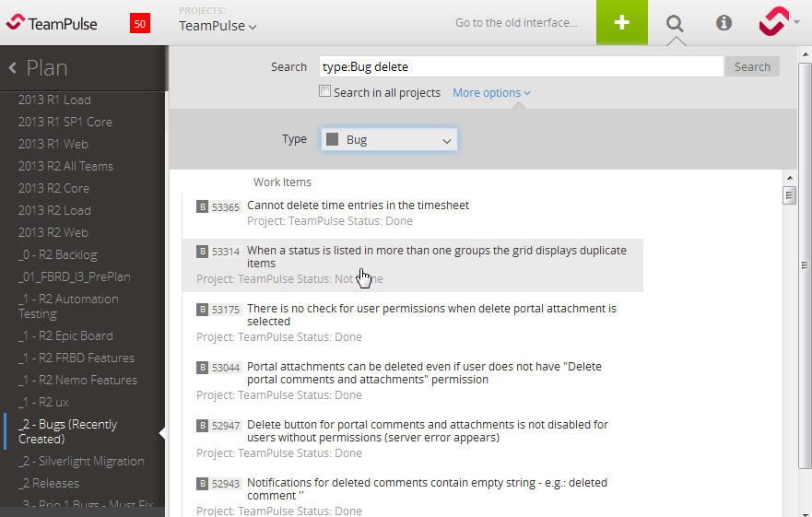Open _1 - R2 Nemo Features item
Image resolution: width=812 pixels, height=517 pixels.
coord(77,381)
